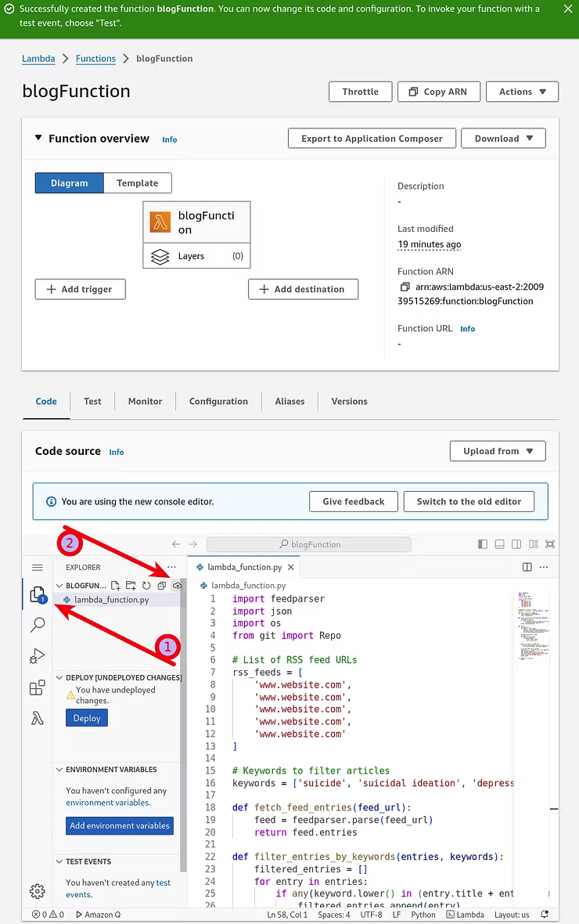Screen dimensions: 579x924
Task: Open the Info link beside Function URL
Action: (x=468, y=329)
